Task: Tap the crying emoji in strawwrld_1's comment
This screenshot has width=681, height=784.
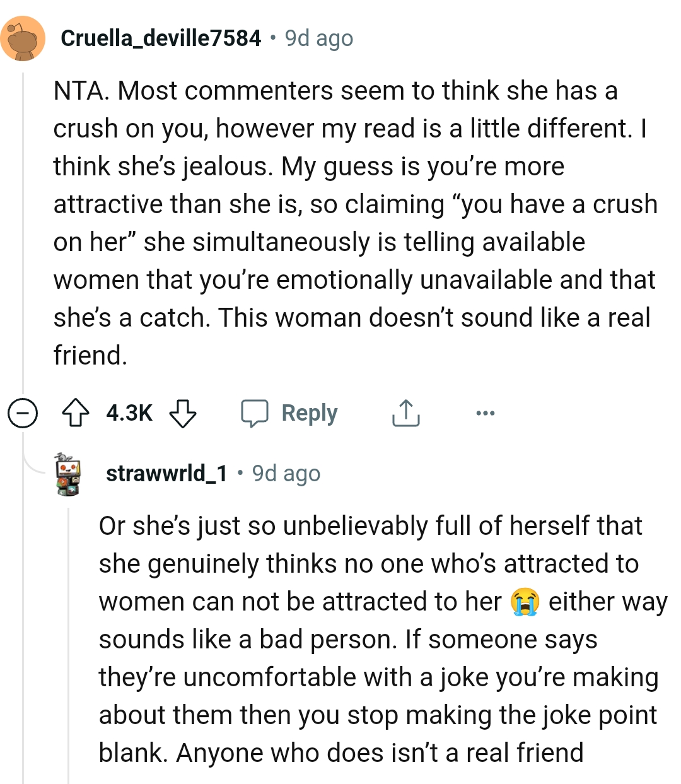Action: click(x=525, y=601)
